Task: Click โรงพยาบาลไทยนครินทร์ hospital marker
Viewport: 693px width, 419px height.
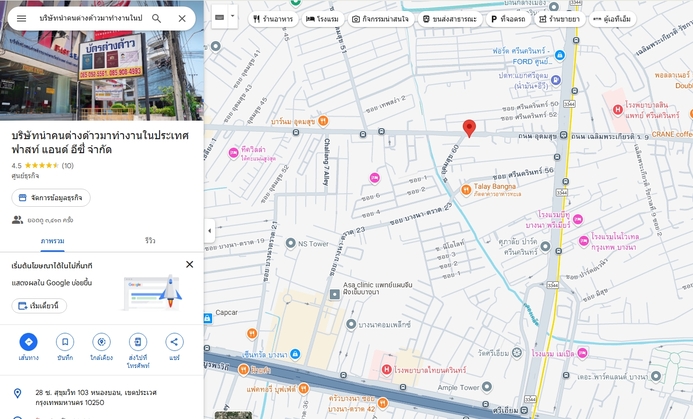Action: pos(387,369)
